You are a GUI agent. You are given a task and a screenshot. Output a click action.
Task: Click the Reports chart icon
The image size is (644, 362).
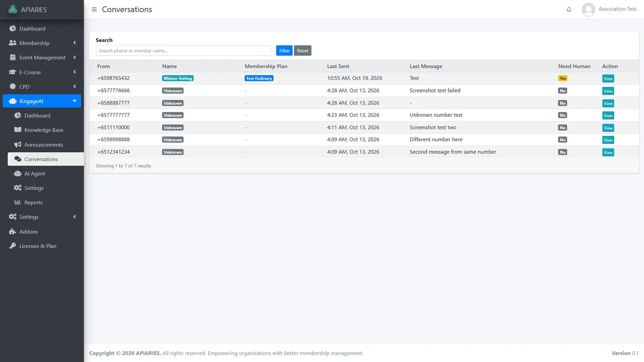coord(18,202)
